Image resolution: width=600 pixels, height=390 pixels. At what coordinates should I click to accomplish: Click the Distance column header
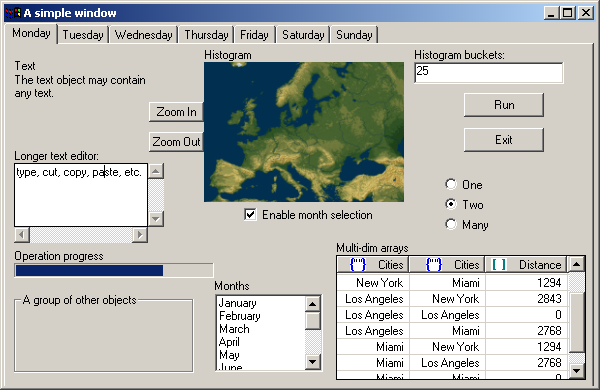526,264
